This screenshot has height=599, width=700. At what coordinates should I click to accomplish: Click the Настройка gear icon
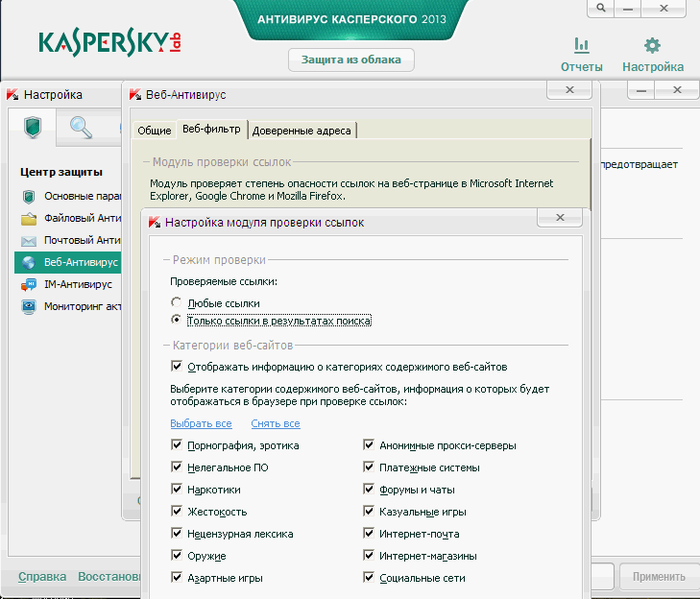[652, 45]
